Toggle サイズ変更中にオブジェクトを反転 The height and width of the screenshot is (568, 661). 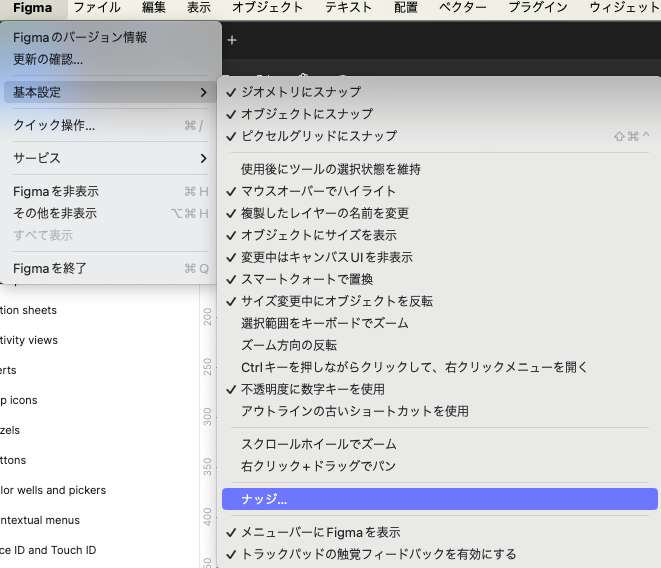[x=440, y=301]
